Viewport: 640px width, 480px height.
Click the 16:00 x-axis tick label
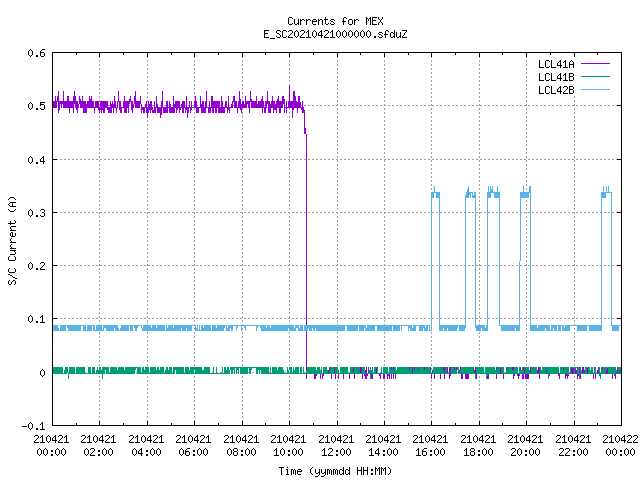(430, 452)
